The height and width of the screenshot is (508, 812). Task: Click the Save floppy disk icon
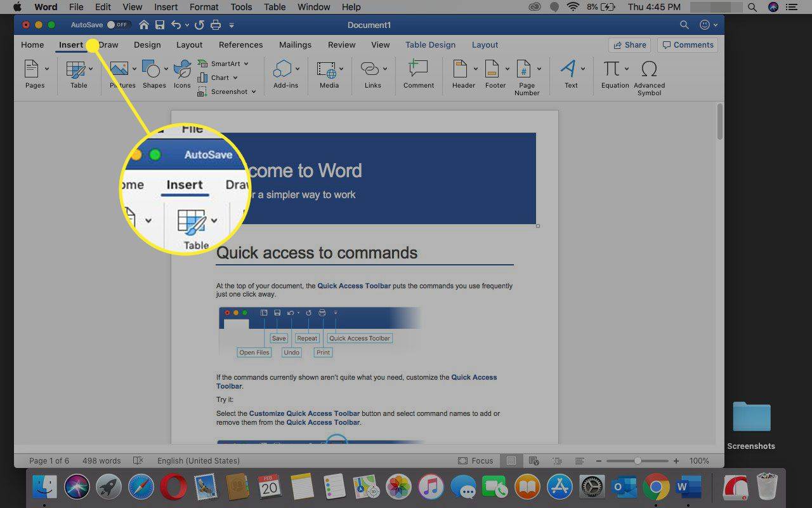click(x=160, y=25)
